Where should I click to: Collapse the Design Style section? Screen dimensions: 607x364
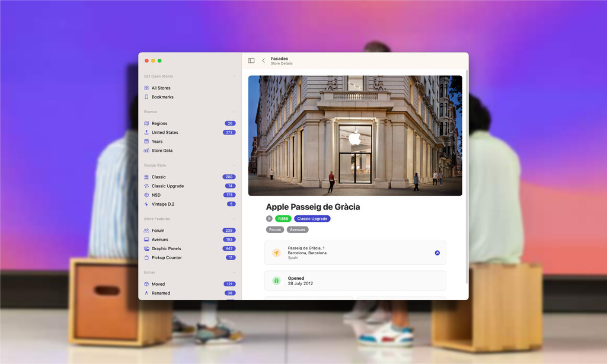[x=234, y=165]
